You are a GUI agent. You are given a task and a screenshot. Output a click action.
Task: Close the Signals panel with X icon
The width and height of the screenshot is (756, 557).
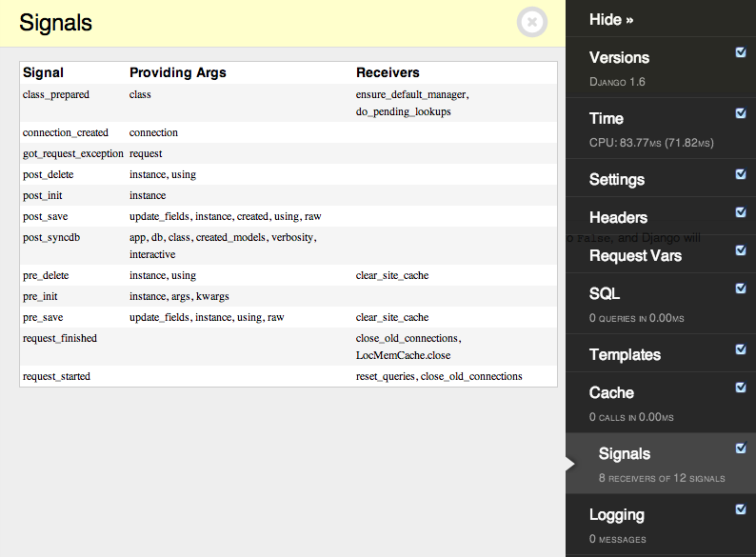532,22
